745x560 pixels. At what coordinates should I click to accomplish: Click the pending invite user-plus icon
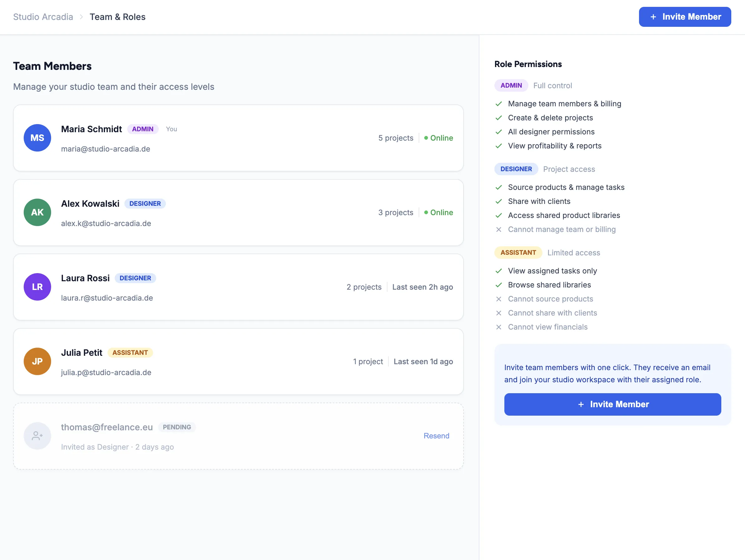click(37, 436)
